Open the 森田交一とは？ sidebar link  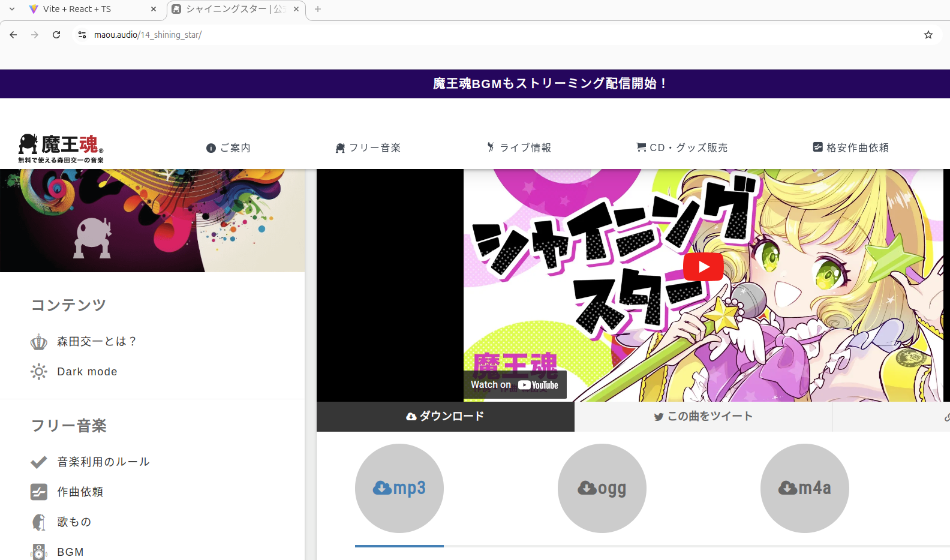pos(97,341)
